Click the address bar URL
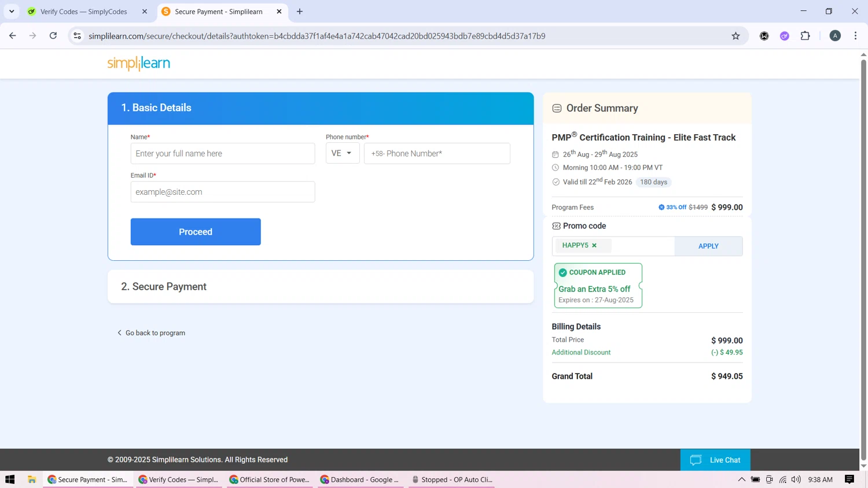 [x=317, y=36]
